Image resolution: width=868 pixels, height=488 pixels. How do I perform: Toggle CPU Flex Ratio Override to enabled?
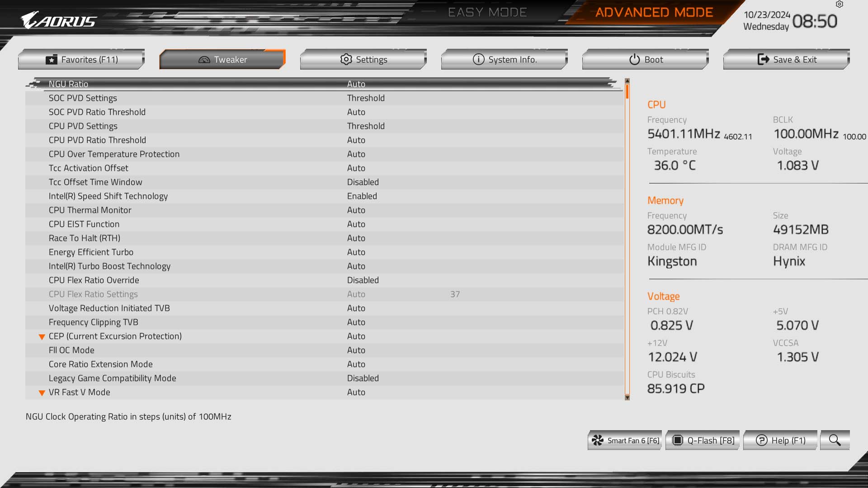pyautogui.click(x=363, y=280)
